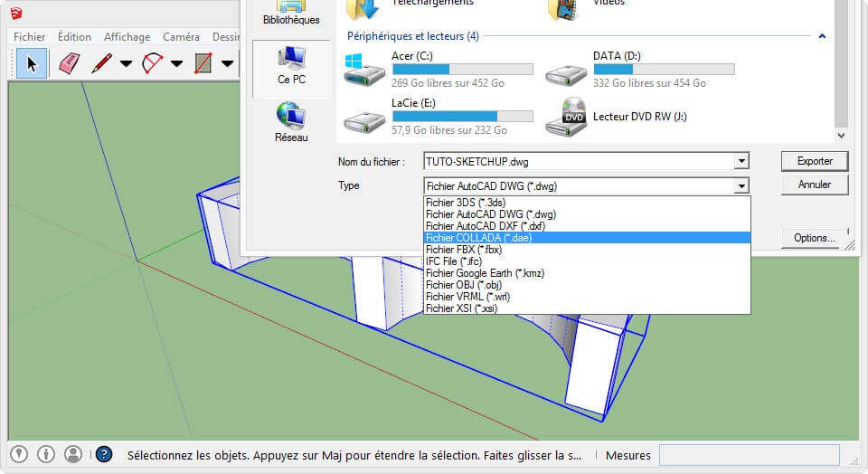Click the Mesures value box
This screenshot has height=474, width=868.
(x=750, y=455)
